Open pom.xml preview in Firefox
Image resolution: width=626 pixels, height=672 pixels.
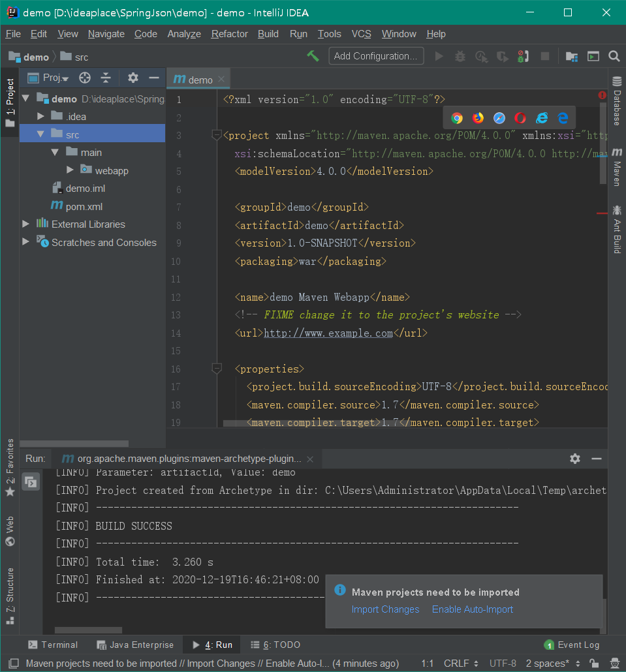[x=478, y=118]
